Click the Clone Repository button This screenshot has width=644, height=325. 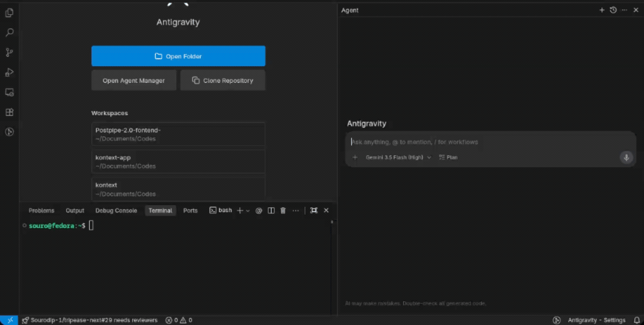223,80
